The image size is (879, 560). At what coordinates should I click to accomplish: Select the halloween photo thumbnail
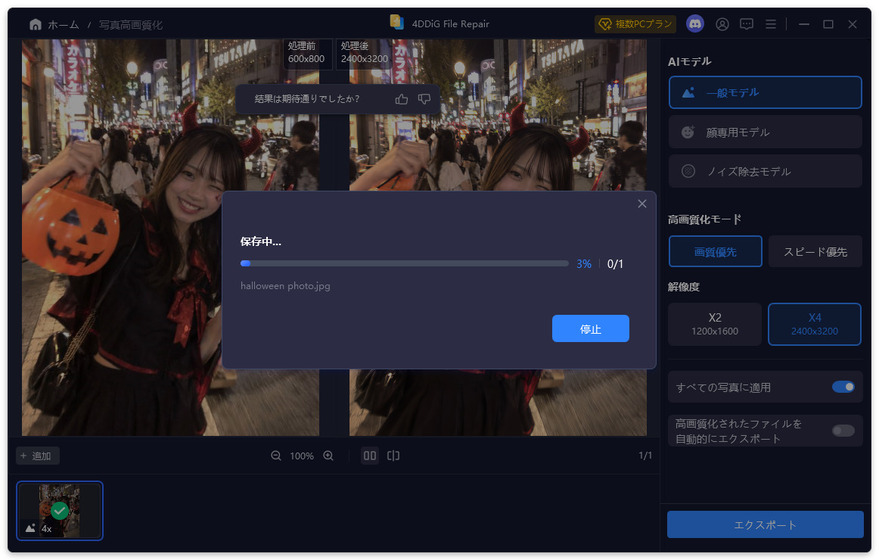click(x=59, y=511)
